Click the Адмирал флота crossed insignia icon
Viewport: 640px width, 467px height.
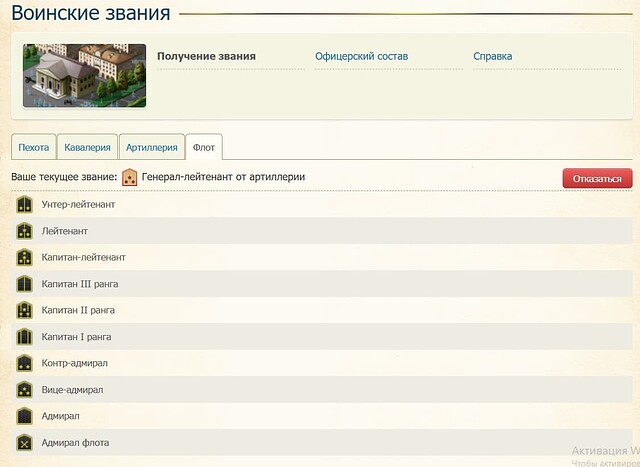24,443
